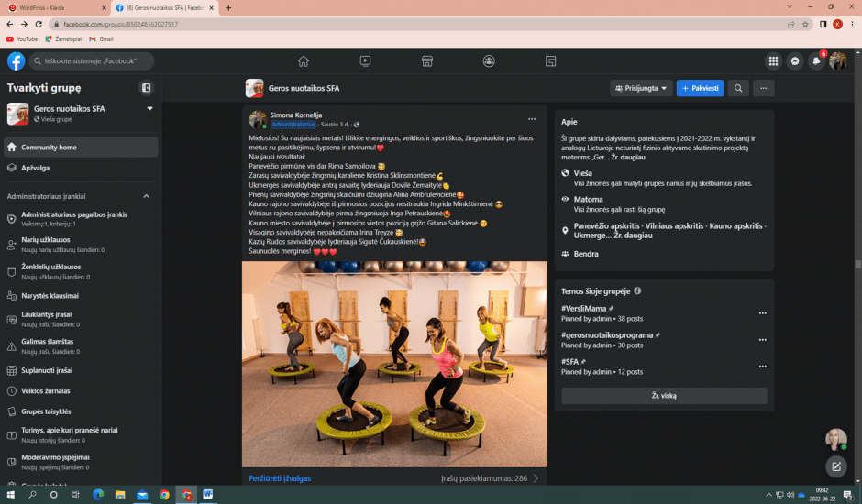
Task: Open the Prisijungta dropdown
Action: 641,88
